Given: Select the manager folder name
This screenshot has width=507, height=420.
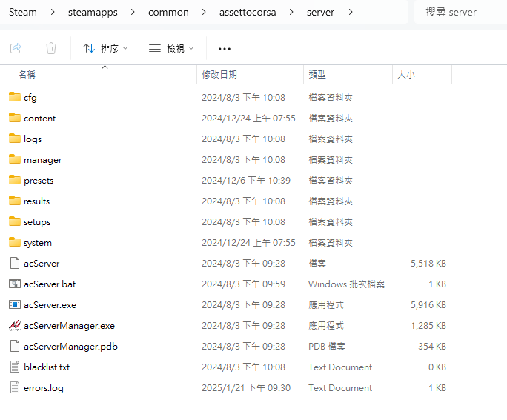Looking at the screenshot, I should (x=43, y=160).
